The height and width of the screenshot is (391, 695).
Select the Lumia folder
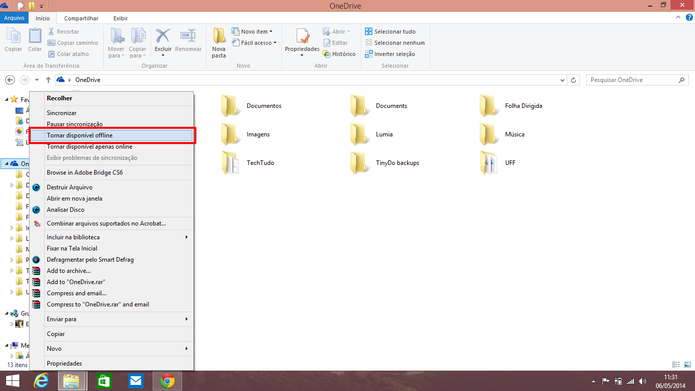(371, 134)
